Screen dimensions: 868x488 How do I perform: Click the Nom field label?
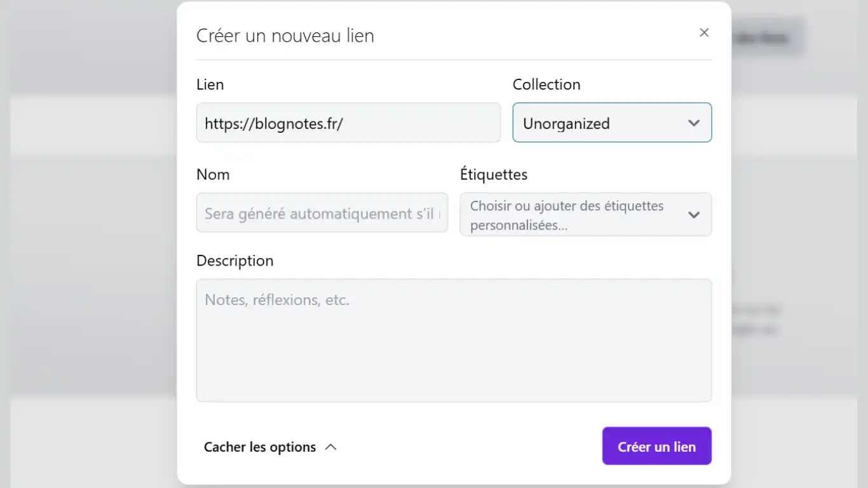point(213,175)
